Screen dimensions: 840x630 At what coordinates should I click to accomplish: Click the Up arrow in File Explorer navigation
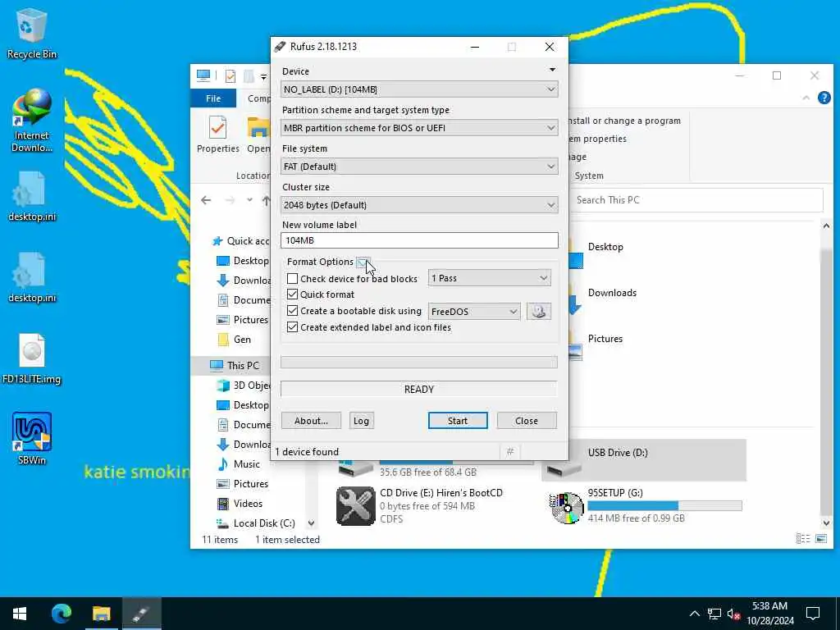tap(266, 200)
